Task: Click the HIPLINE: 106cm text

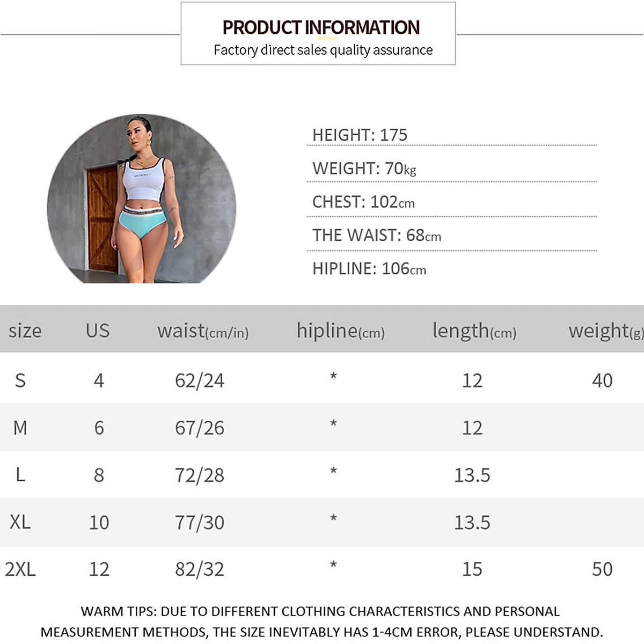Action: point(369,268)
